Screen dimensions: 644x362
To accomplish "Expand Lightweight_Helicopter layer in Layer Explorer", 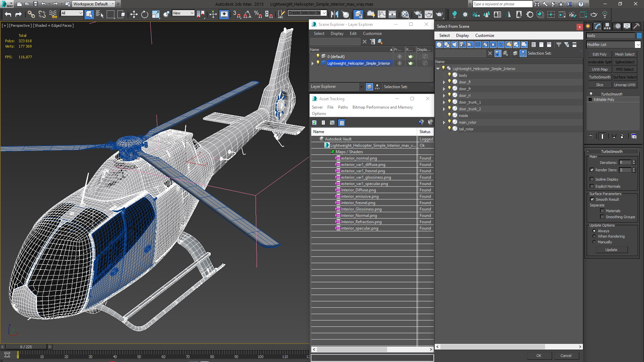I will (x=312, y=63).
